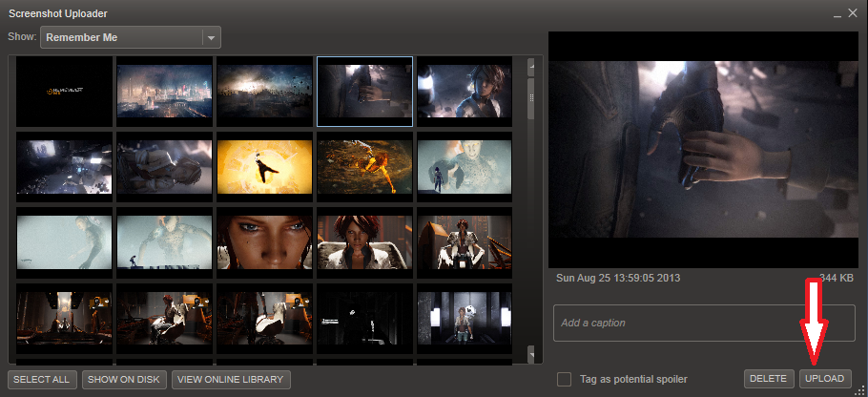The image size is (868, 397).
Task: Click the 344 KB file size text
Action: tap(837, 278)
